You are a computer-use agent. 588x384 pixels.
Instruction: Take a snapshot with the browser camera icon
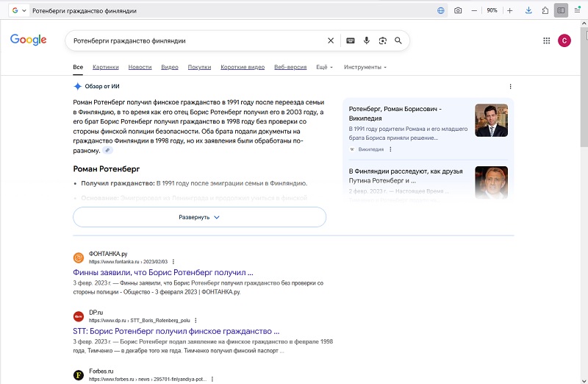click(458, 10)
